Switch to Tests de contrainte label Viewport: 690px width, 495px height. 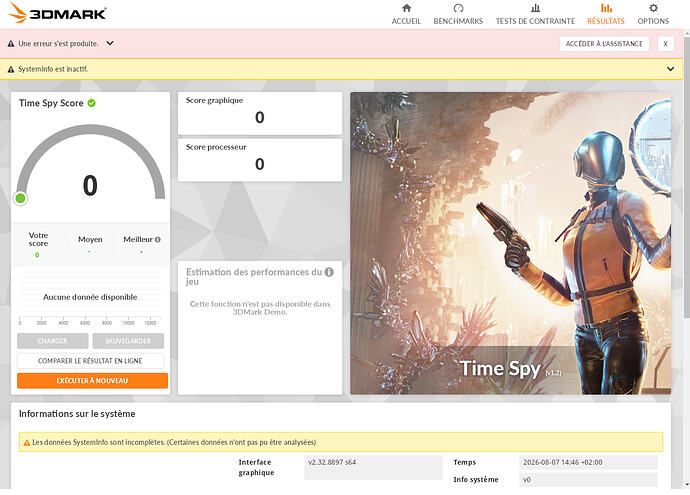536,21
